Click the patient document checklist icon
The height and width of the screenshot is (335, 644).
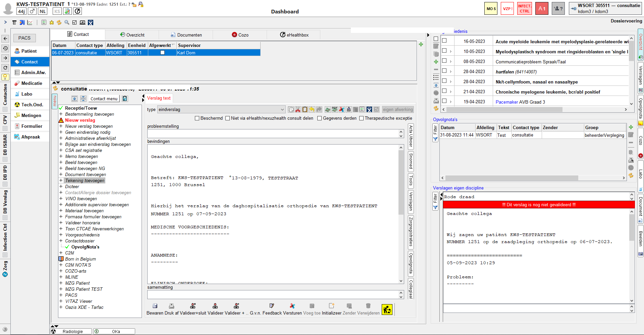[x=67, y=11]
